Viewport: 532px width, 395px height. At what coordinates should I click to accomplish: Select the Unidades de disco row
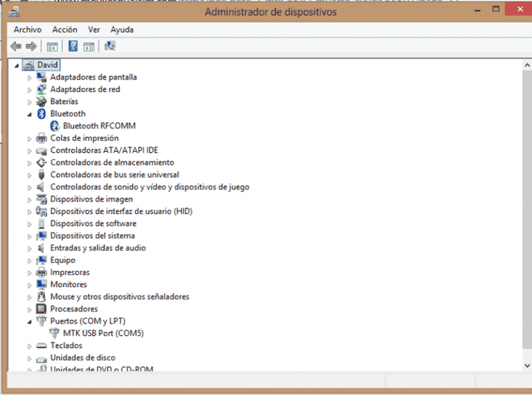[x=82, y=358]
